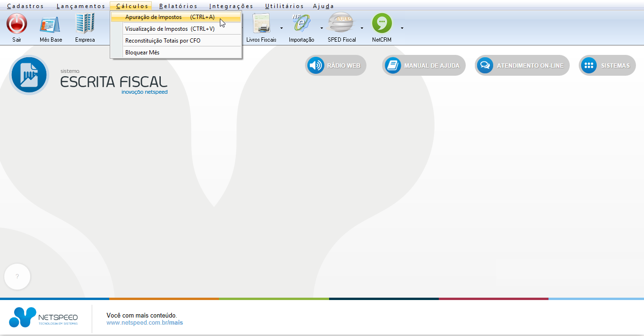Image resolution: width=644 pixels, height=336 pixels.
Task: Open the Manual de Ajuda button
Action: pos(424,65)
